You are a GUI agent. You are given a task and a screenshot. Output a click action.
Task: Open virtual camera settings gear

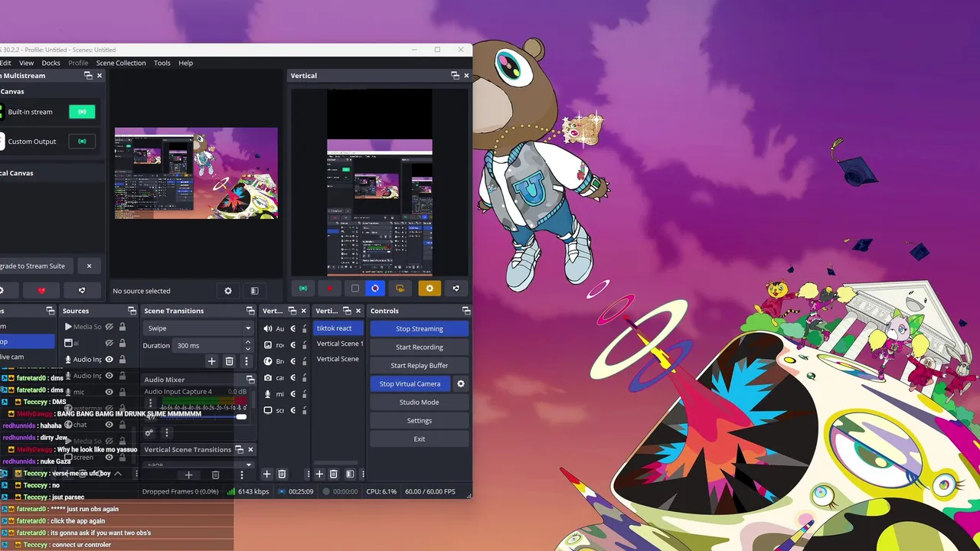pos(461,383)
